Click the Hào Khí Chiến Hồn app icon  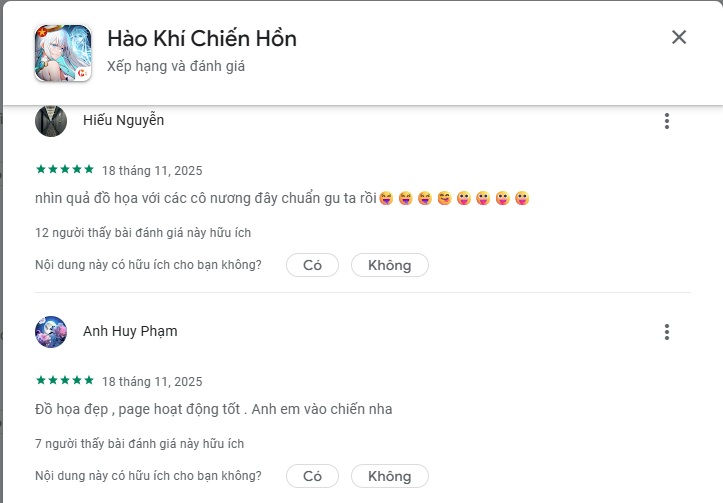click(x=63, y=53)
